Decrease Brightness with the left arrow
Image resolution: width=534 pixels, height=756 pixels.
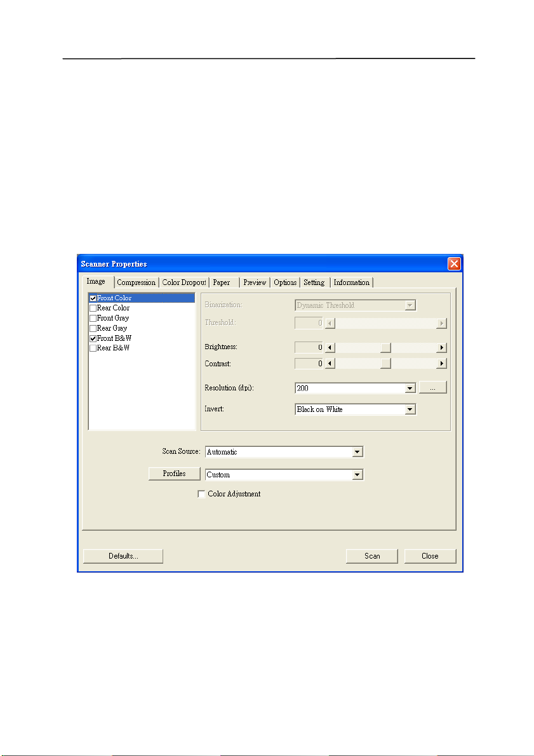pos(330,348)
